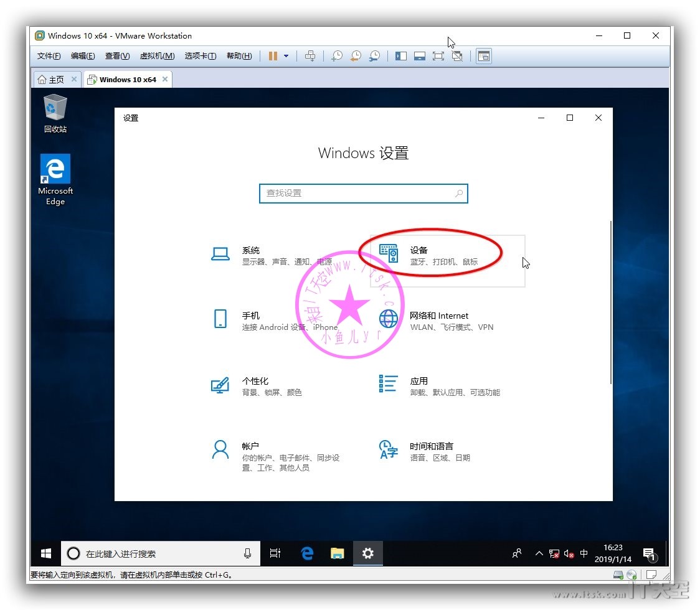Revert the VM to its previous snapshot
Image resolution: width=700 pixels, height=610 pixels.
coord(356,56)
